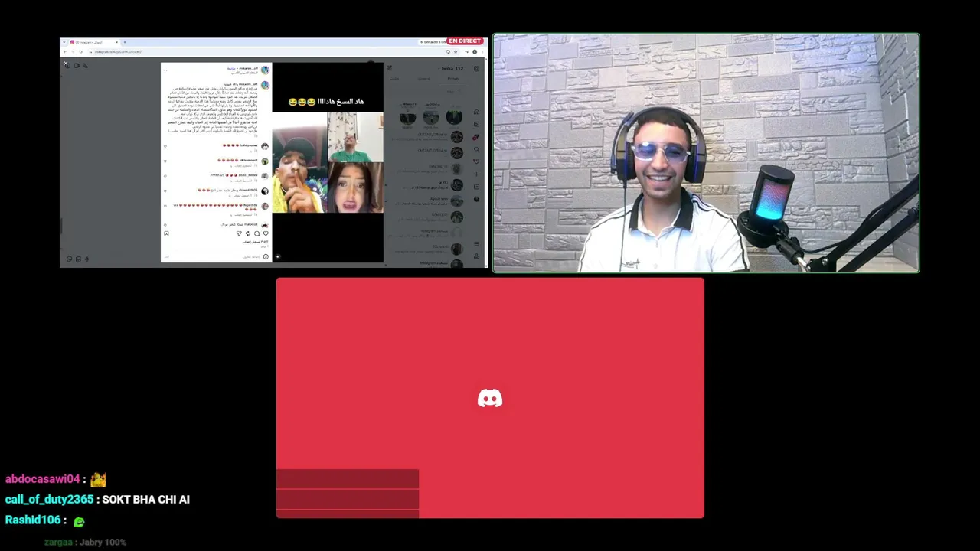Click chat message 'SOKT BHA CHI AI'
This screenshot has height=551, width=980.
click(x=145, y=500)
